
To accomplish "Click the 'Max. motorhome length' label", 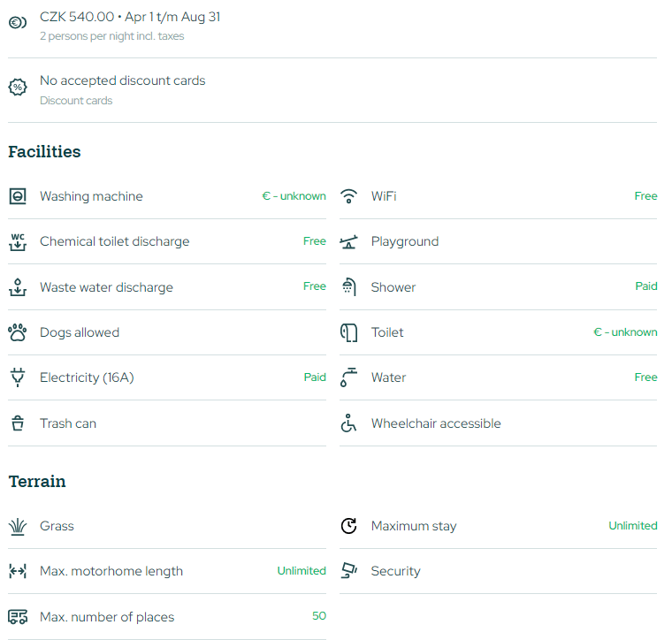I will [111, 571].
